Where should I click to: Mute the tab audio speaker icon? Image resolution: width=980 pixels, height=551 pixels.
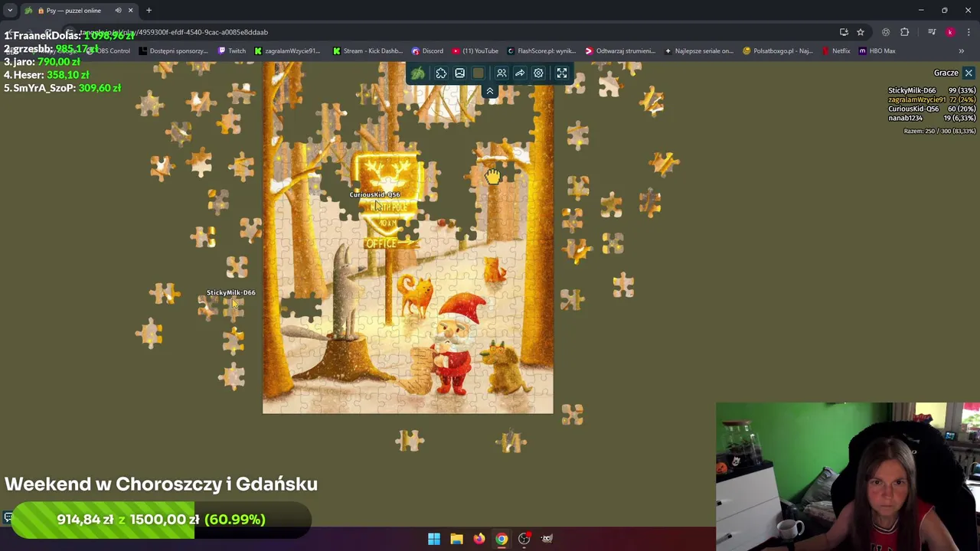pos(118,11)
